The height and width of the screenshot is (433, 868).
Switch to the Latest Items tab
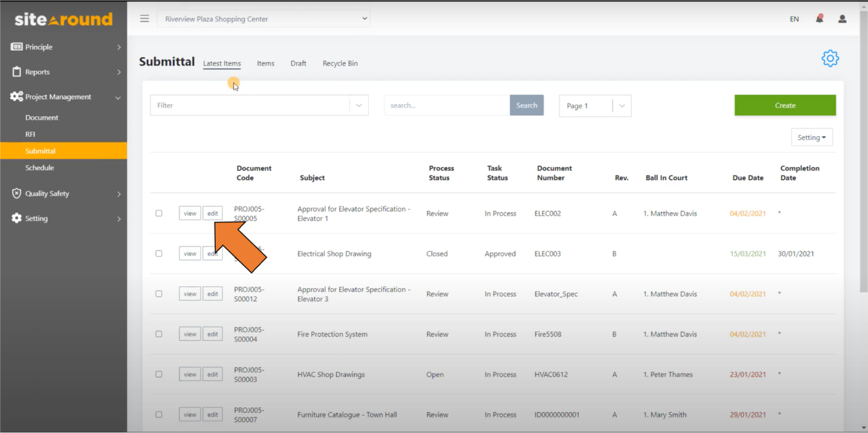point(222,63)
